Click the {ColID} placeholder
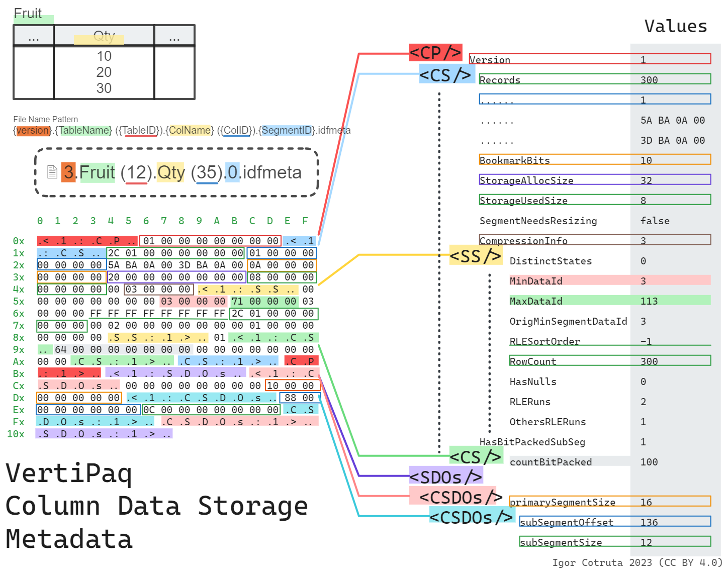This screenshot has height=573, width=728. tap(236, 131)
